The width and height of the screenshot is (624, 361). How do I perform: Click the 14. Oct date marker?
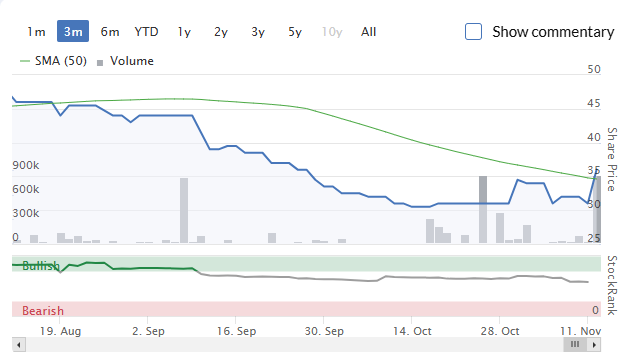click(x=412, y=331)
